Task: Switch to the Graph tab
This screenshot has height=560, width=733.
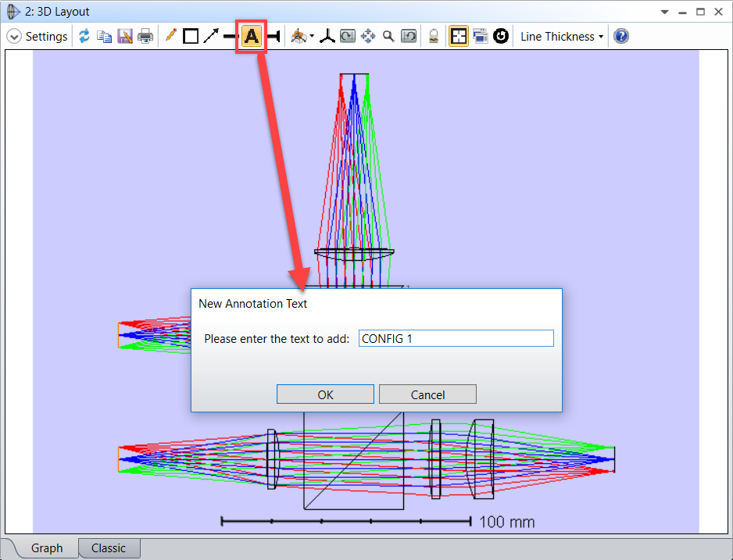Action: pos(47,548)
